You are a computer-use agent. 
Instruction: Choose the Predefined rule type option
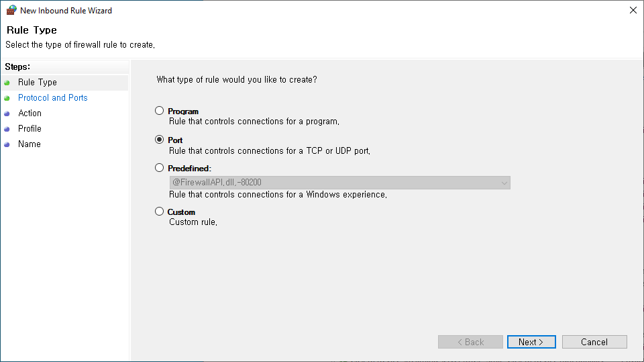tap(159, 168)
